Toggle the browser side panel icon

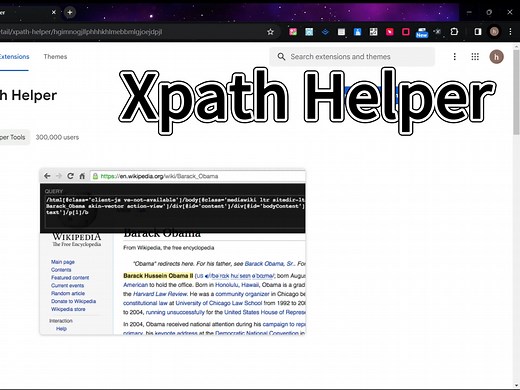pyautogui.click(x=478, y=32)
